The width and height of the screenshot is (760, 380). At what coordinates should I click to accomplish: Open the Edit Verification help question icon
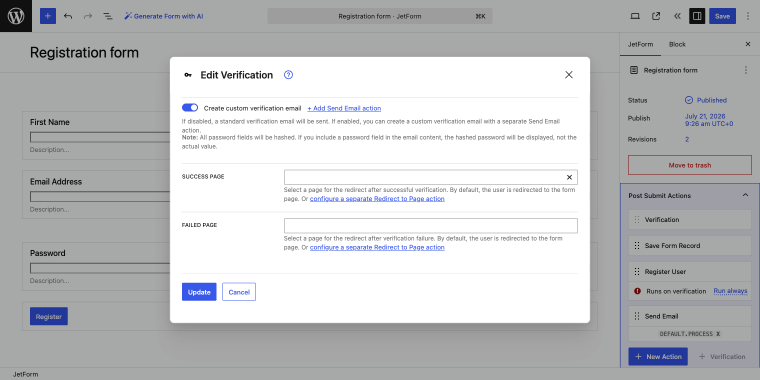click(288, 75)
